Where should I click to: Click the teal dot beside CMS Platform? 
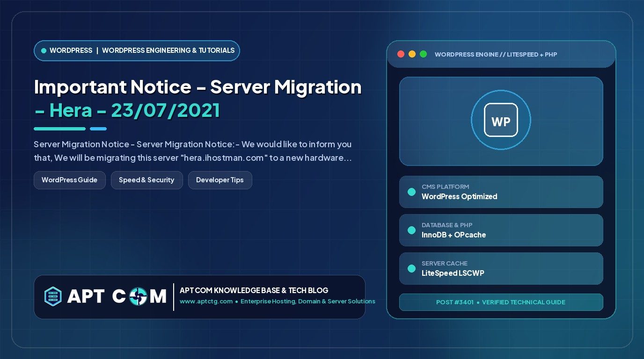(411, 192)
